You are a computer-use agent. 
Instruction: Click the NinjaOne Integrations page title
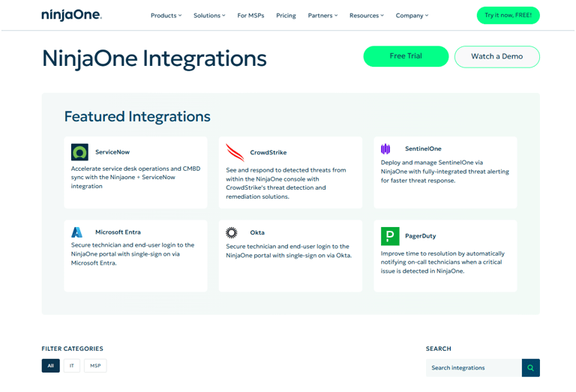154,58
